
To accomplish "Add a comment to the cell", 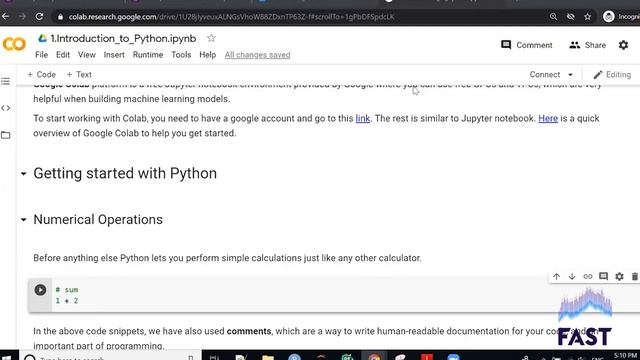I will tap(603, 276).
